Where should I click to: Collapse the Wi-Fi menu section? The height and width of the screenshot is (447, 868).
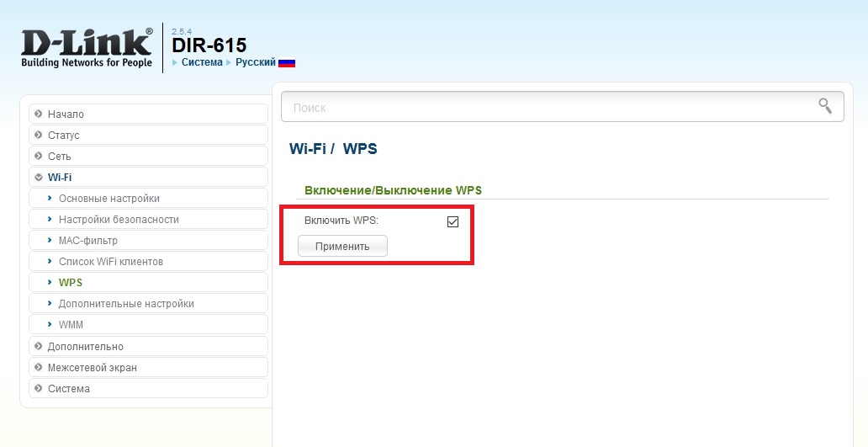[x=59, y=178]
